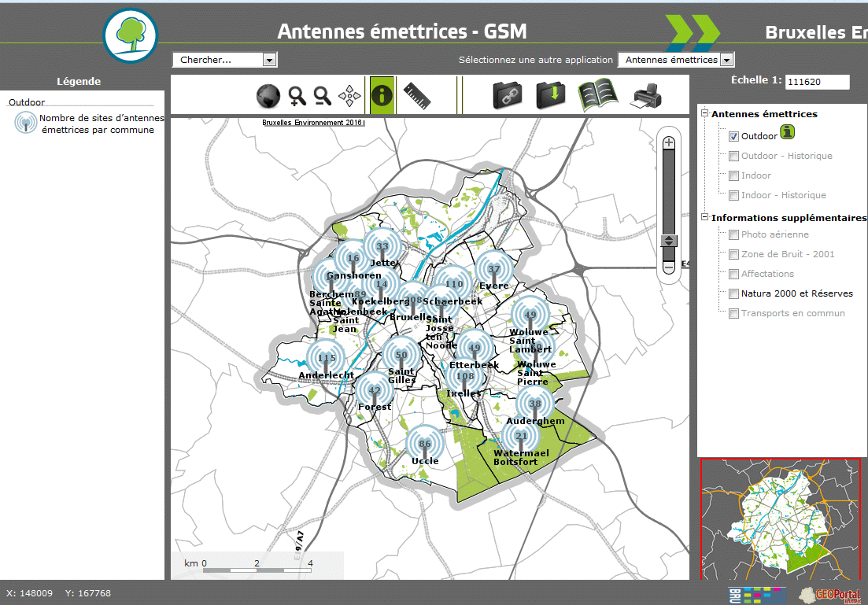Click the overview mini map
868x605 pixels.
coord(781,519)
